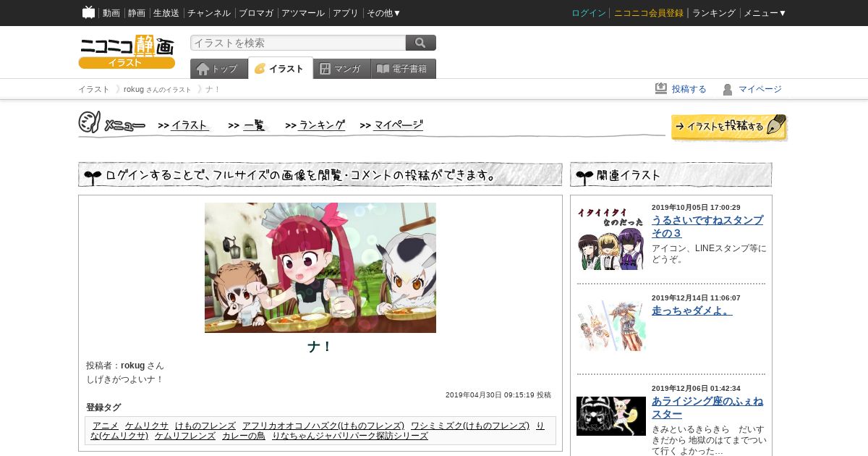Open the 静画 link in top bar
Image resolution: width=868 pixels, height=456 pixels.
[137, 13]
